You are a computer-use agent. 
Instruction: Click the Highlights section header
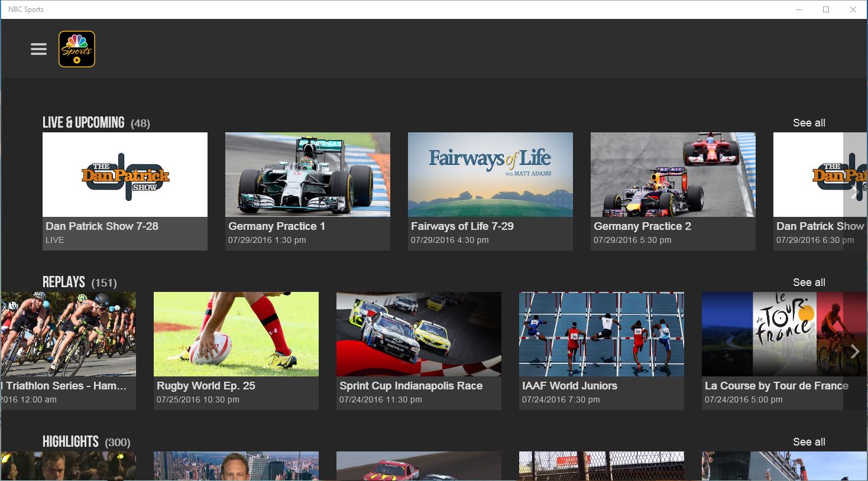pyautogui.click(x=70, y=441)
